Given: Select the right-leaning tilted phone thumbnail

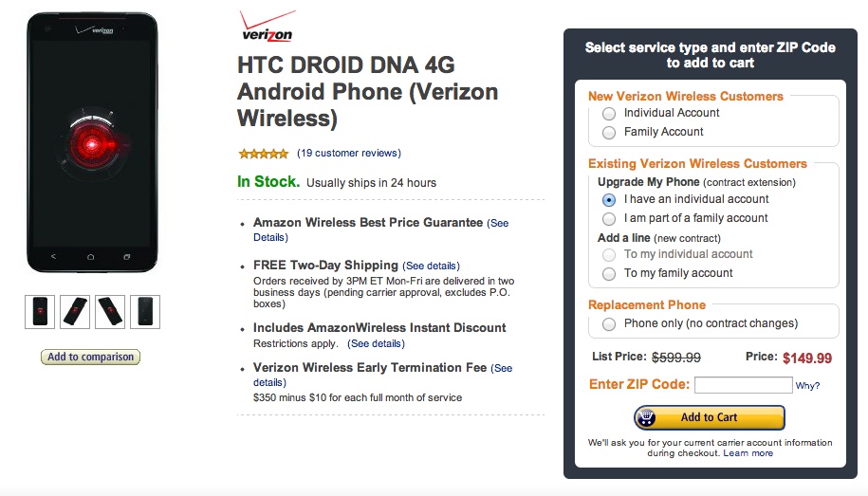Looking at the screenshot, I should tap(75, 311).
